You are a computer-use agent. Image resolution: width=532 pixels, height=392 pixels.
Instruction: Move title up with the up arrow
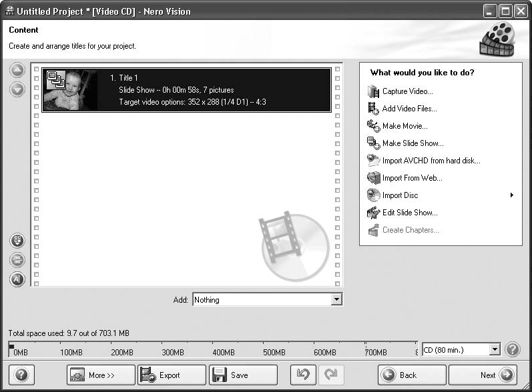17,71
